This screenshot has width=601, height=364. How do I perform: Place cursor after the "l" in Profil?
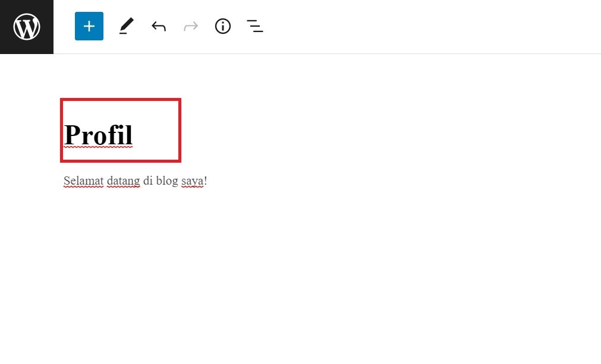tap(133, 135)
